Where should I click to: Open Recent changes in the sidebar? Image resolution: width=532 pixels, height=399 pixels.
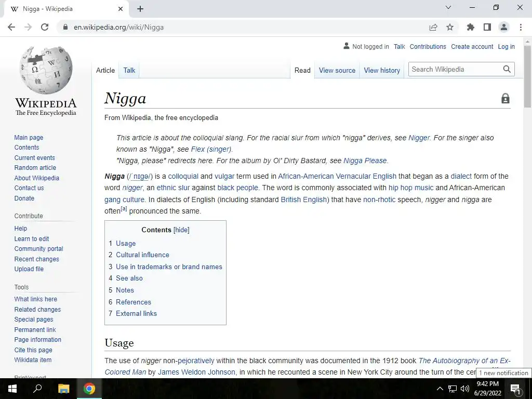[x=37, y=259]
